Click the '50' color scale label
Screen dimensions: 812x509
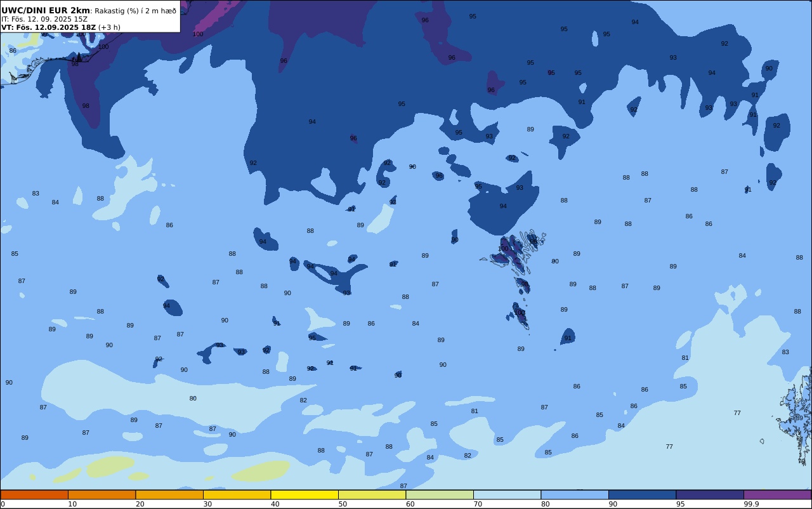tap(343, 504)
